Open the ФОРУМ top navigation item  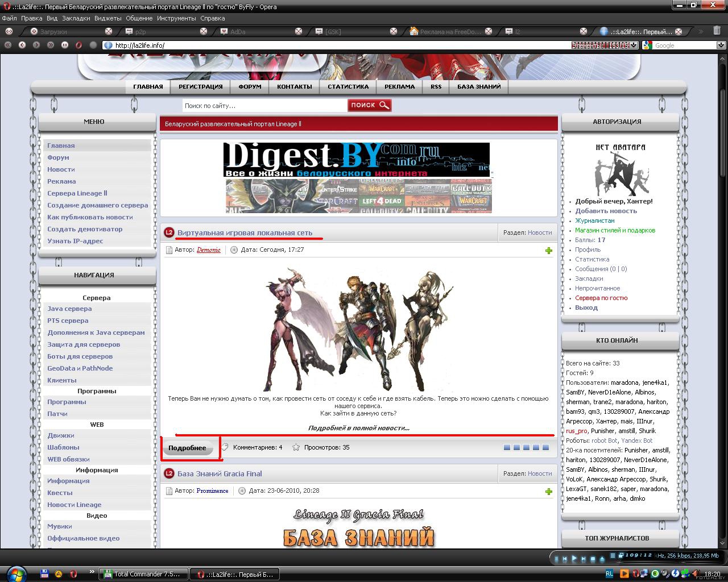point(250,86)
